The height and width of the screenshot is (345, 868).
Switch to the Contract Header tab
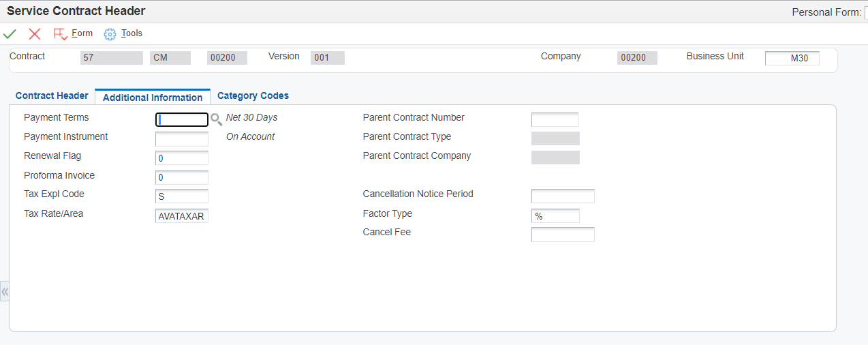click(x=52, y=95)
